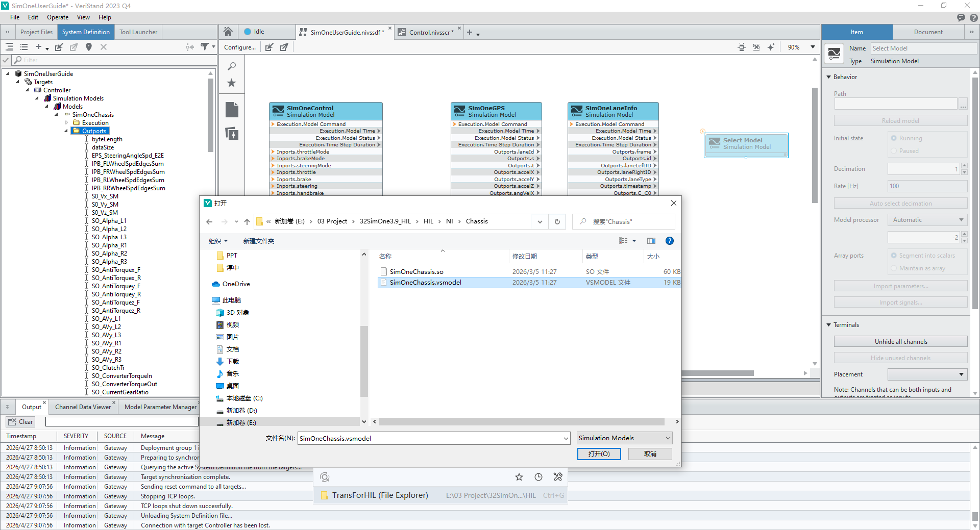The height and width of the screenshot is (530, 980).
Task: Click the blue help icon in the open dialog
Action: pos(670,241)
